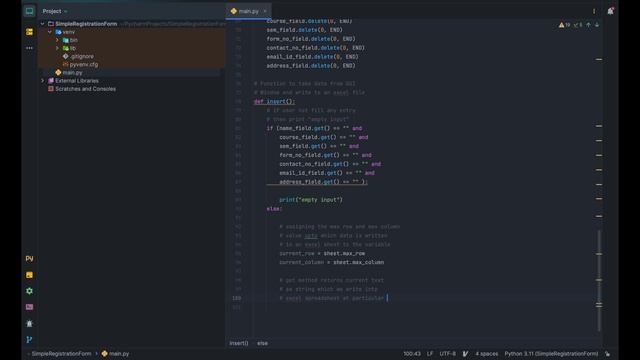Open the Project tool window icon
The height and width of the screenshot is (360, 640).
29,11
